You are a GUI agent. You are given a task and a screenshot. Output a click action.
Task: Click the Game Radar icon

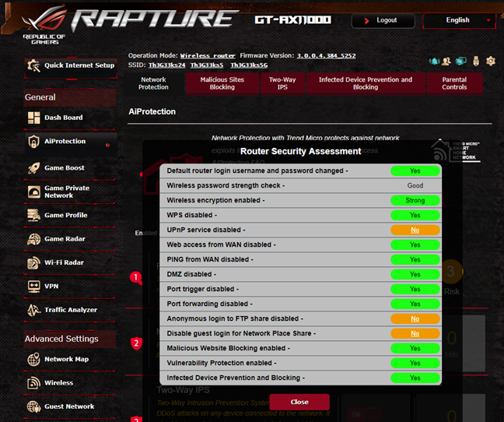pyautogui.click(x=33, y=239)
